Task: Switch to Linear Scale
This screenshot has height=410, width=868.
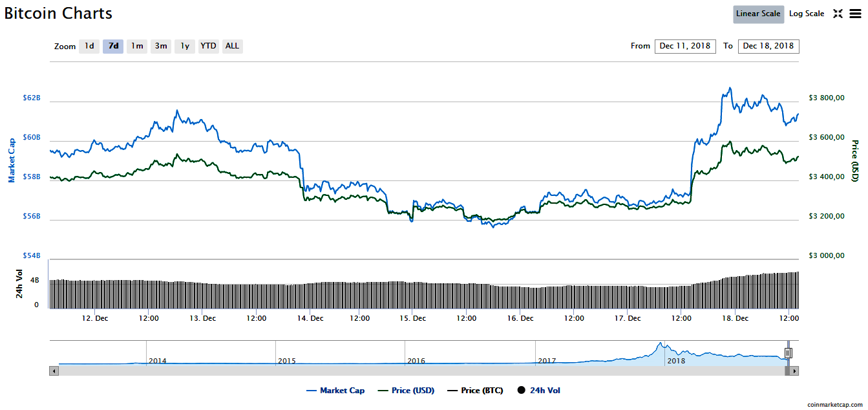Action: (759, 14)
